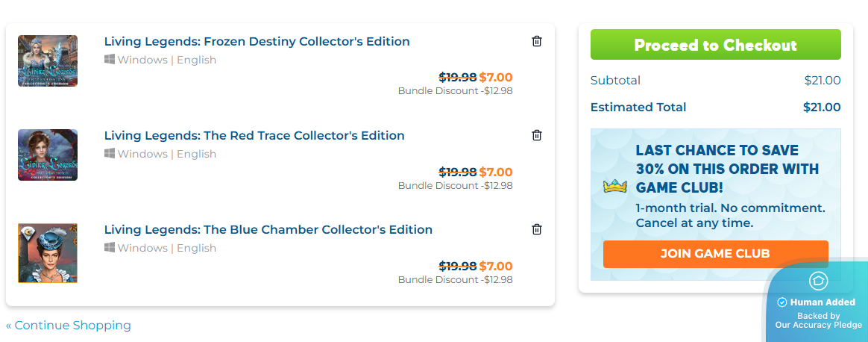This screenshot has width=868, height=342.
Task: Remove Frozen Destiny with its trash icon
Action: pyautogui.click(x=537, y=41)
